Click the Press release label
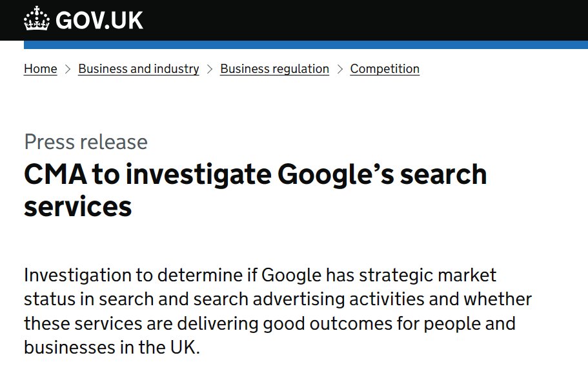 pyautogui.click(x=86, y=142)
